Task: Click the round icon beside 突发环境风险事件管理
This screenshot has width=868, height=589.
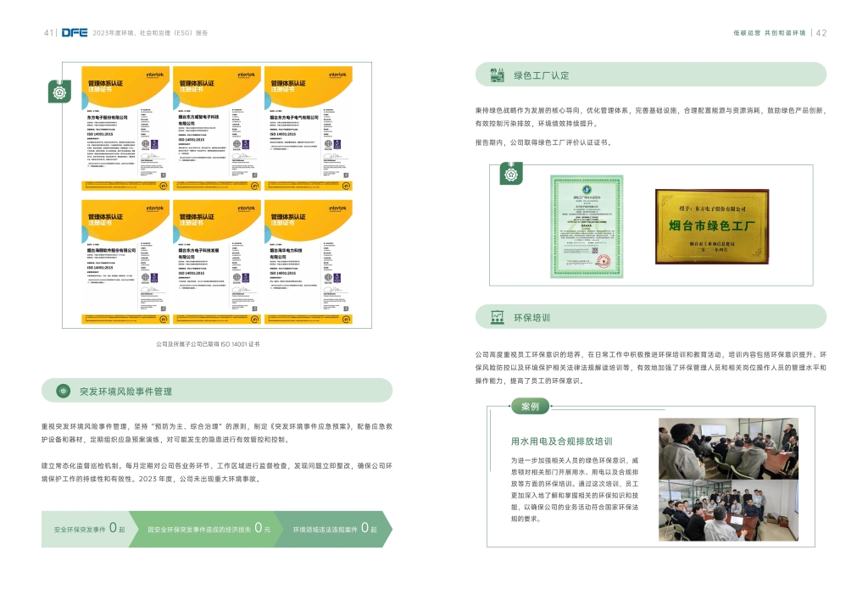Action: [x=63, y=391]
